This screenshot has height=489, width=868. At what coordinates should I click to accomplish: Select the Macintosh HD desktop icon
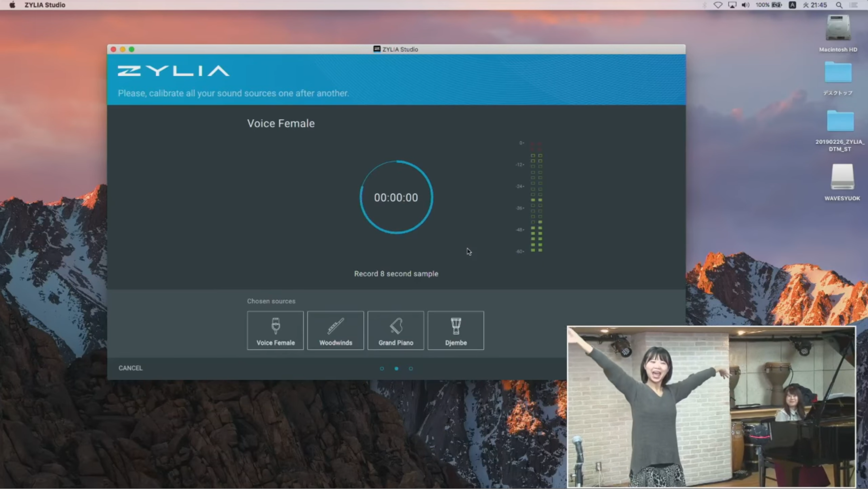[838, 34]
